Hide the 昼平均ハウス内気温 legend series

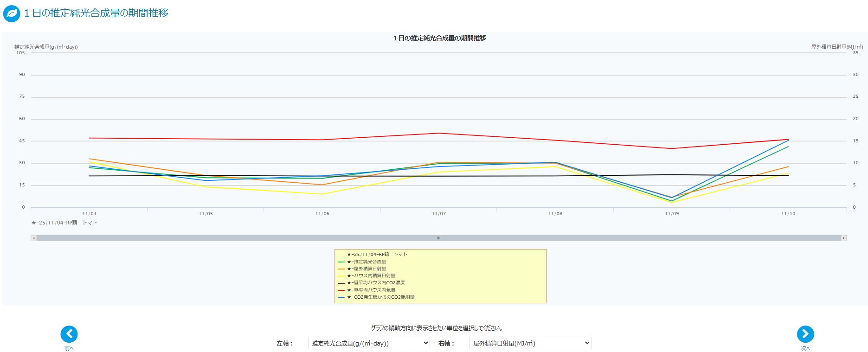click(374, 290)
